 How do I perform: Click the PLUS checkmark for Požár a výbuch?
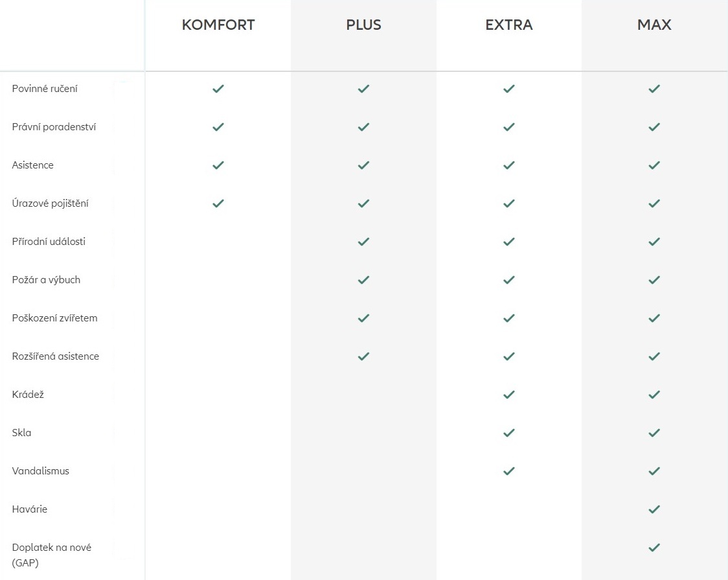pos(363,280)
